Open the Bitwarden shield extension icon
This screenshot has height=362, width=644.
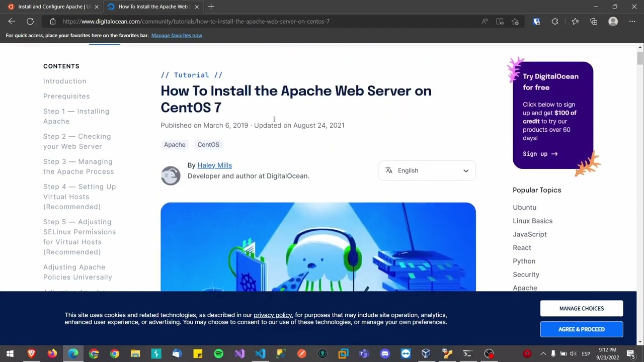point(536,22)
